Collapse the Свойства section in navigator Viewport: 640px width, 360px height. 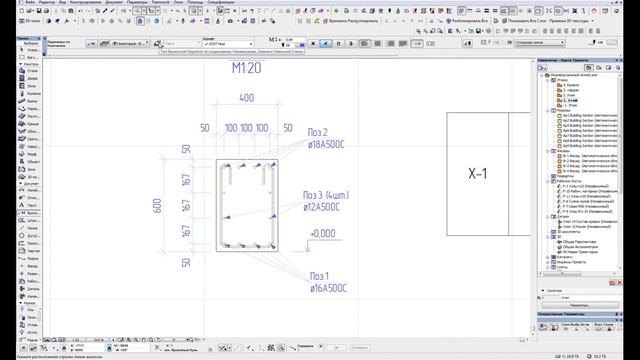[543, 291]
